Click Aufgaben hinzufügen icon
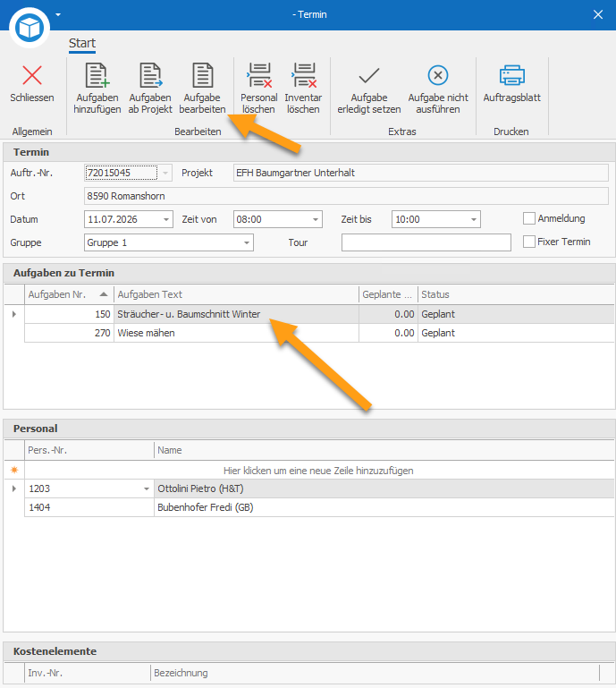616x688 pixels. tap(97, 75)
